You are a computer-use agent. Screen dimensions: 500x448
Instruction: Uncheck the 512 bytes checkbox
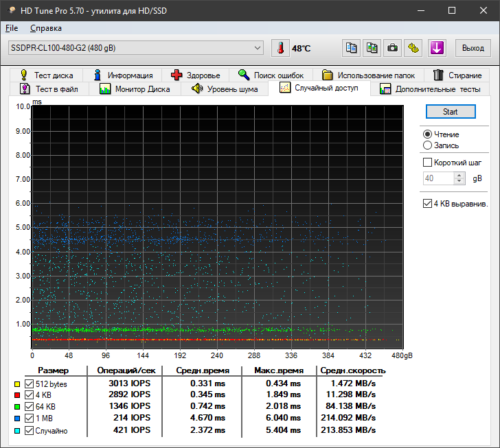click(x=29, y=384)
